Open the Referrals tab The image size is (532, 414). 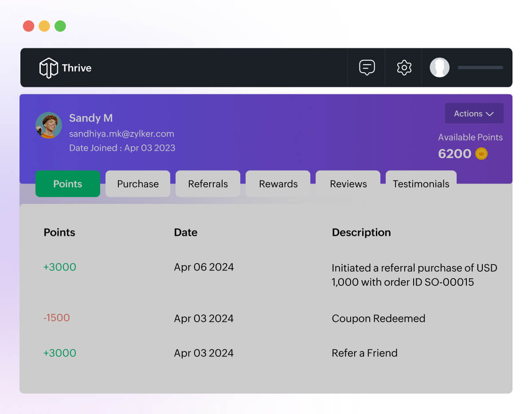pyautogui.click(x=208, y=184)
